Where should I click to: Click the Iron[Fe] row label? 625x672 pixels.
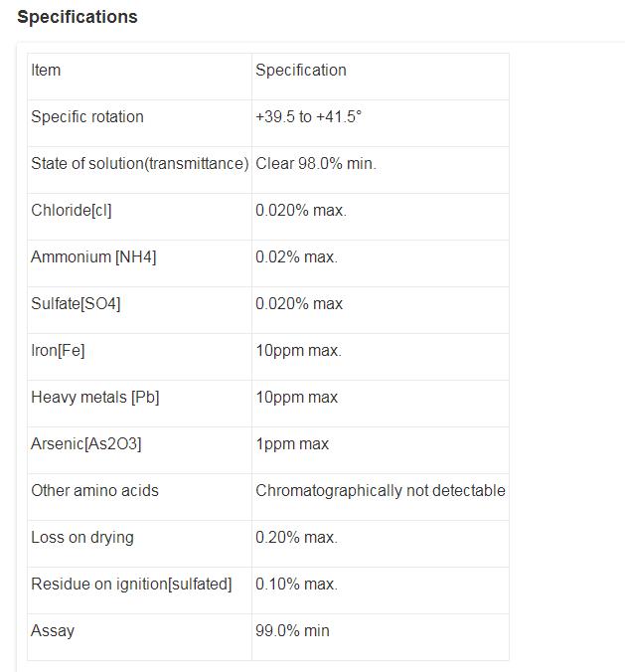58,351
